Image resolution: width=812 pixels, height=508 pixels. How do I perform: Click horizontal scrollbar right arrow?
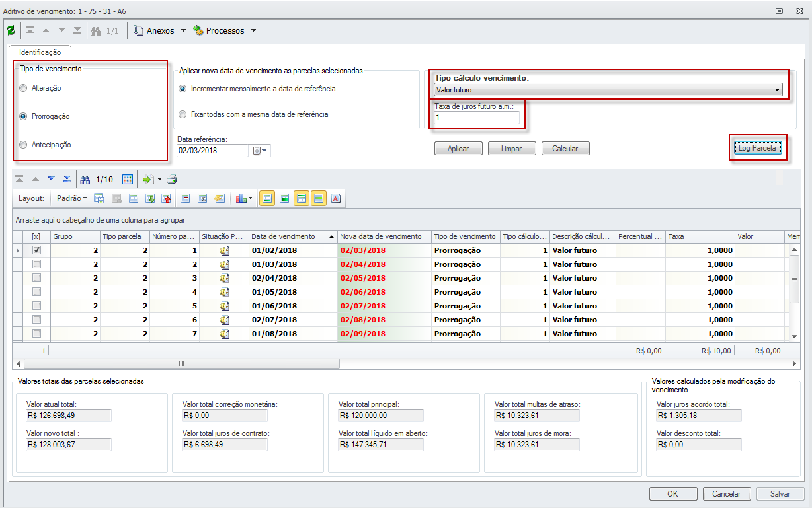point(795,363)
